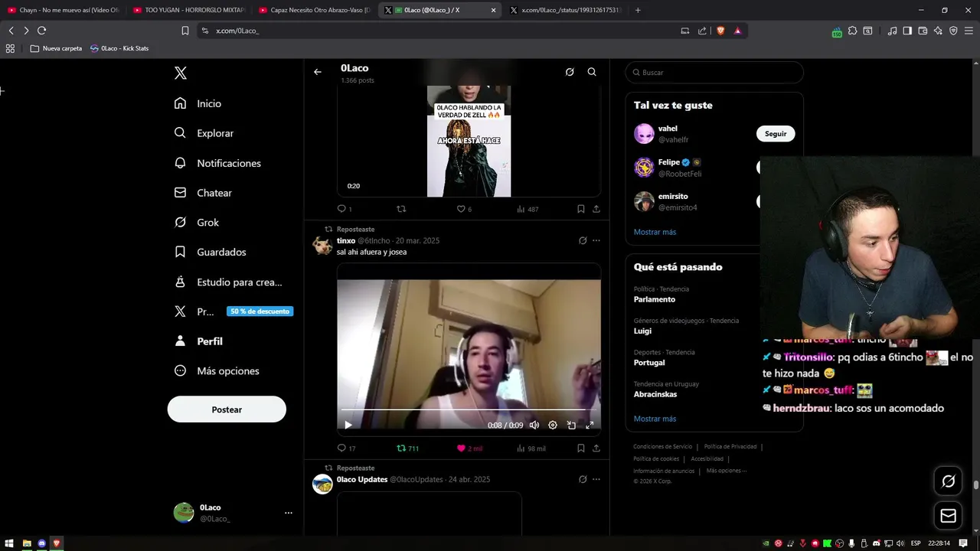Screen dimensions: 980x551
Task: Enter fullscreen on tinxo's video
Action: [590, 425]
